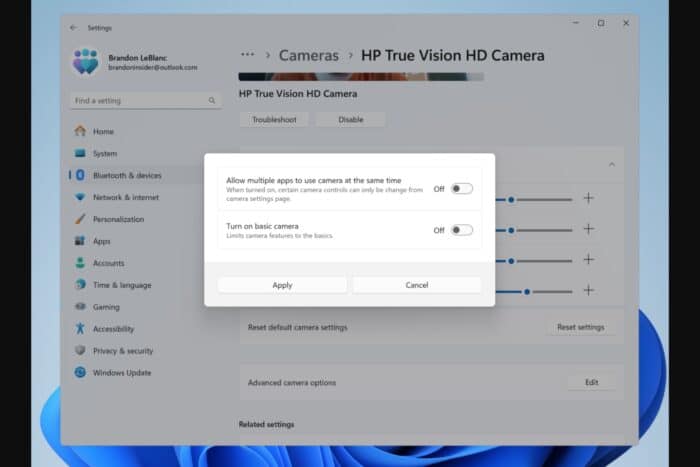Click the Personalization brush icon
This screenshot has height=467, width=700.
(x=80, y=219)
